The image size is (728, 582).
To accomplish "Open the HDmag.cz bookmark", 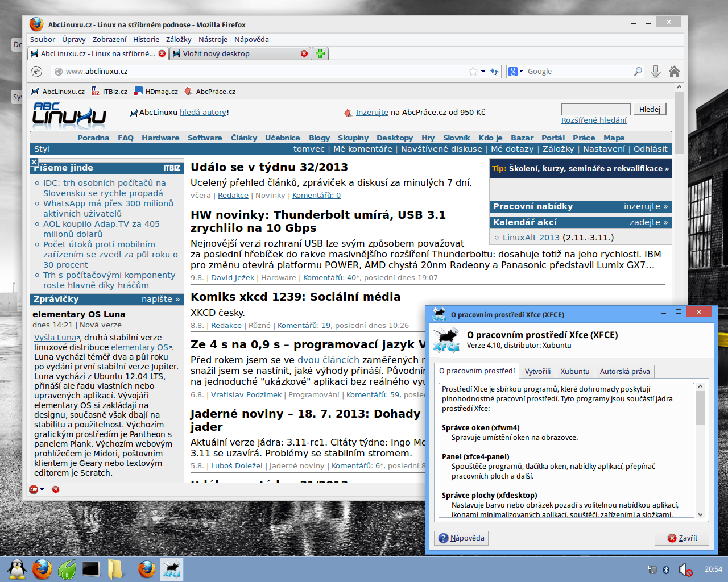I will (x=156, y=92).
